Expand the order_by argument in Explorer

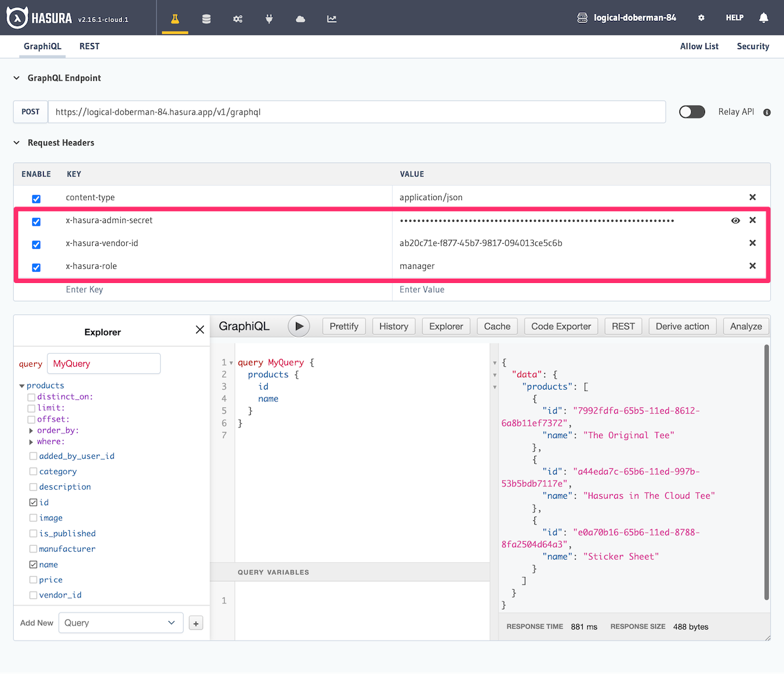pos(31,431)
